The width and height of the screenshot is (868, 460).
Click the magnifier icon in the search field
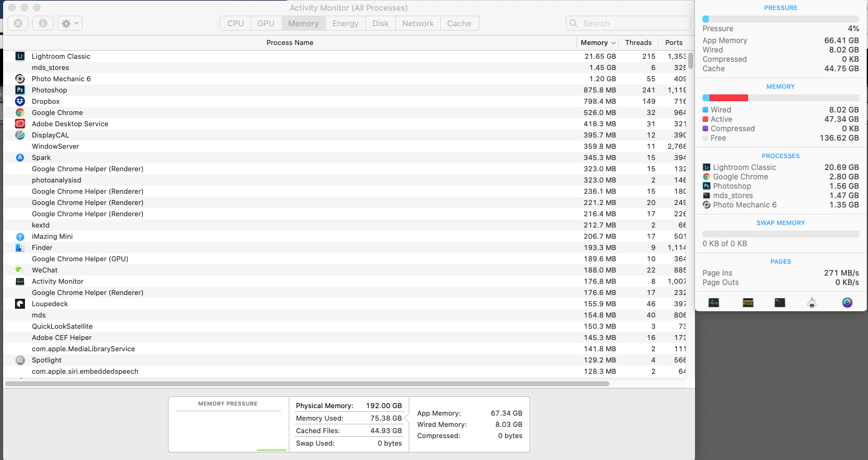pyautogui.click(x=575, y=23)
